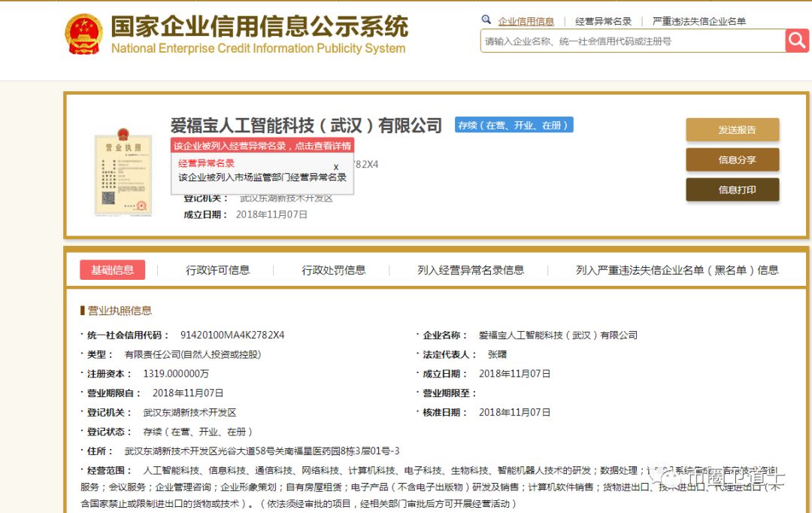Select the 严重违法失信企业名单 search category

(698, 21)
